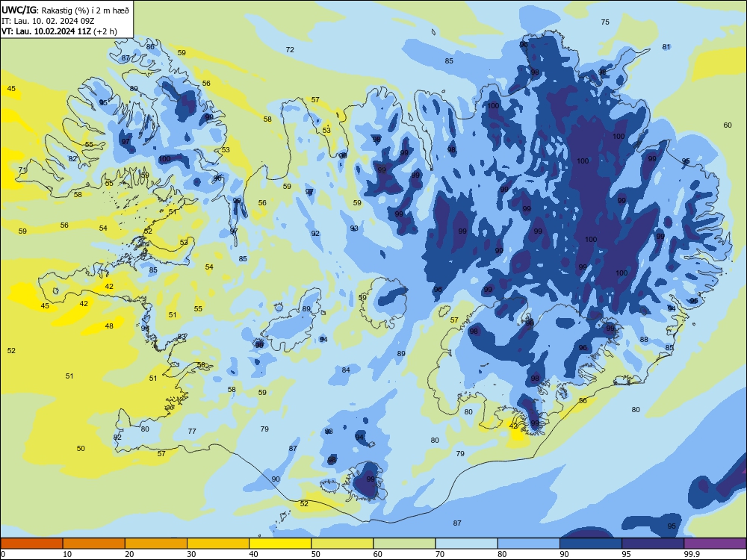Choose the 80–90 medium blue legend swatch
Image resolution: width=747 pixels, height=560 pixels.
point(529,544)
